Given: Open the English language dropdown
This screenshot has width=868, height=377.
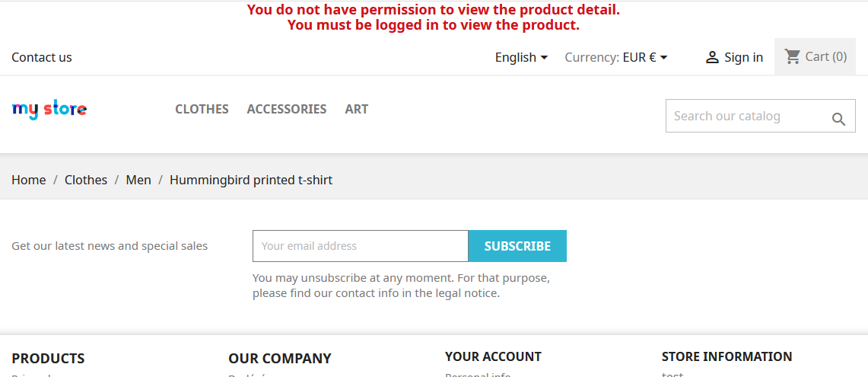Looking at the screenshot, I should pos(521,57).
